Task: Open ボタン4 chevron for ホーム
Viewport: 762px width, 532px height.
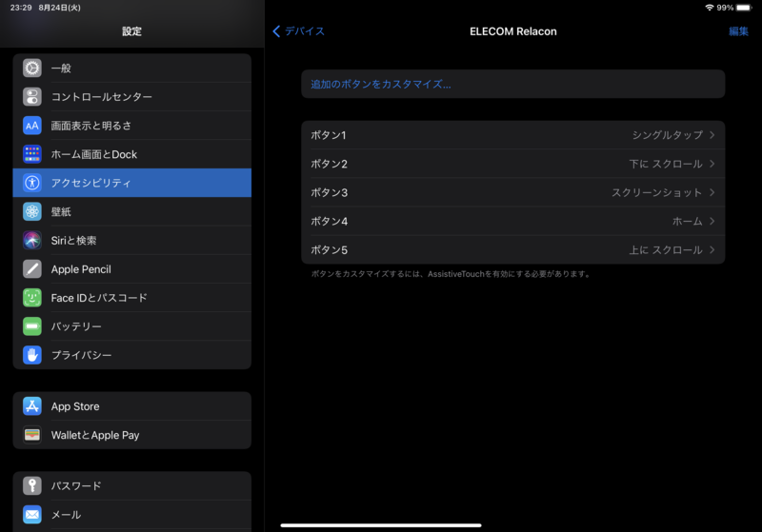Action: coord(712,221)
